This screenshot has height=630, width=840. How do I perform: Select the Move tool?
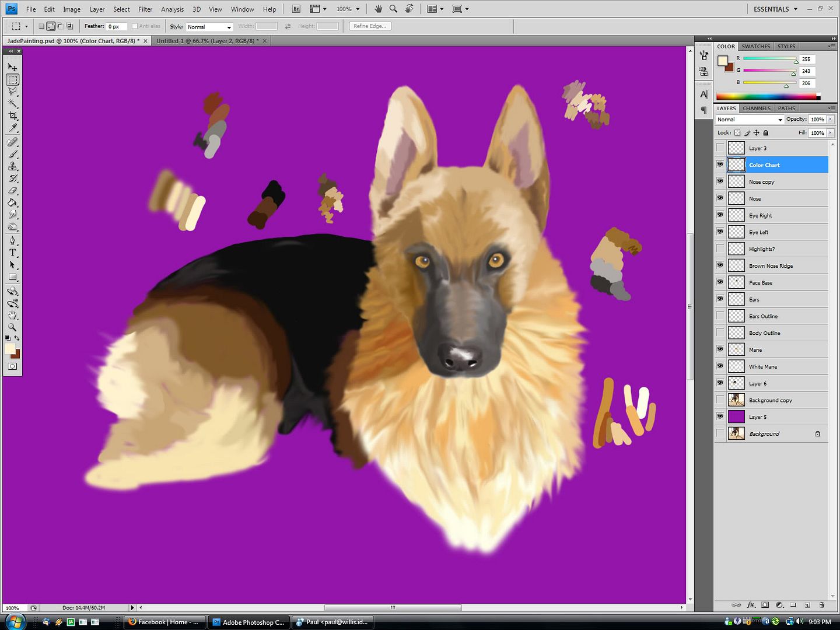tap(12, 66)
